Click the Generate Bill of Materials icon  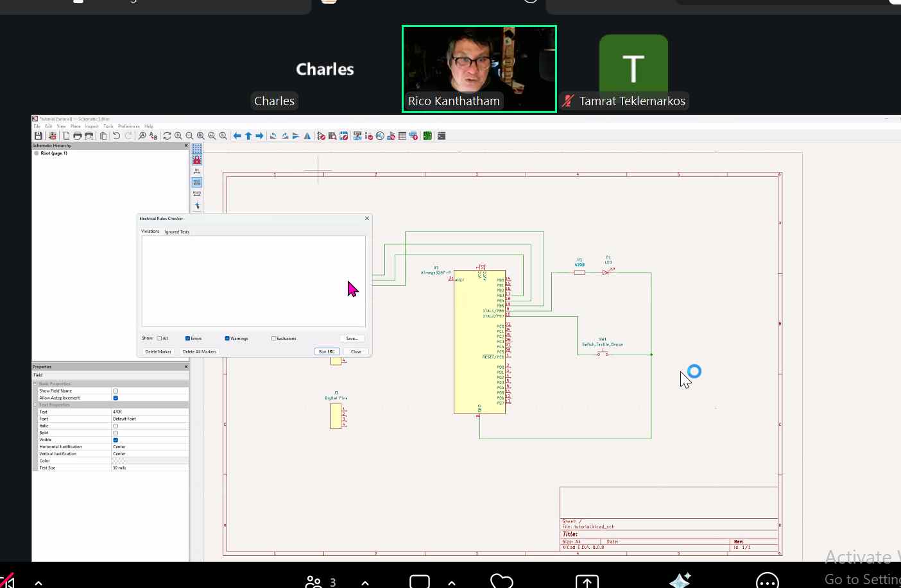point(413,136)
